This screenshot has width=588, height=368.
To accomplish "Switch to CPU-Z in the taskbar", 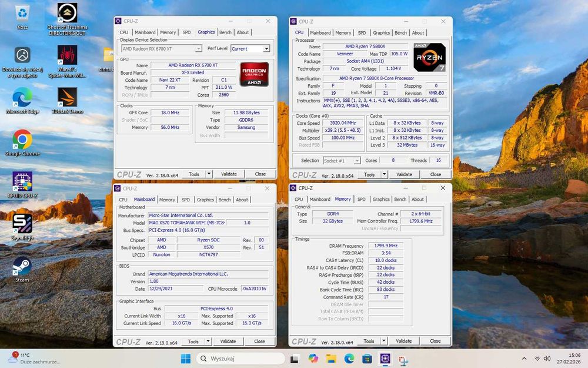I will tap(385, 359).
